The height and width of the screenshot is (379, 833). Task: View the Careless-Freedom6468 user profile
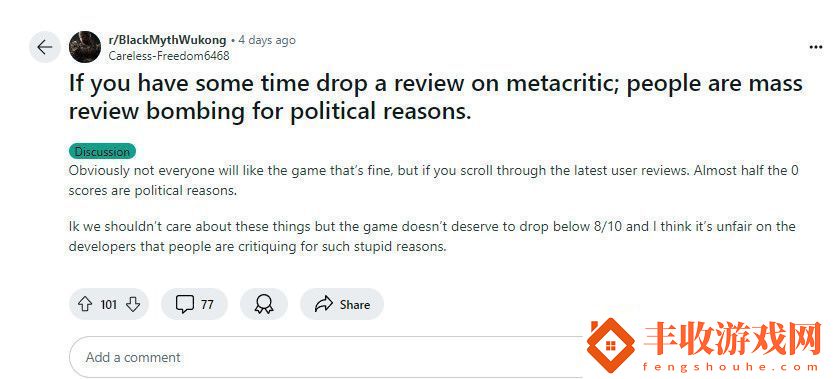(x=169, y=55)
